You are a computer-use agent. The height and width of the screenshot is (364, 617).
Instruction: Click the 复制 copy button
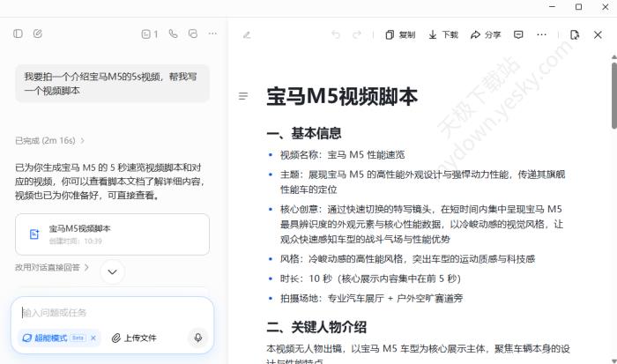point(400,34)
